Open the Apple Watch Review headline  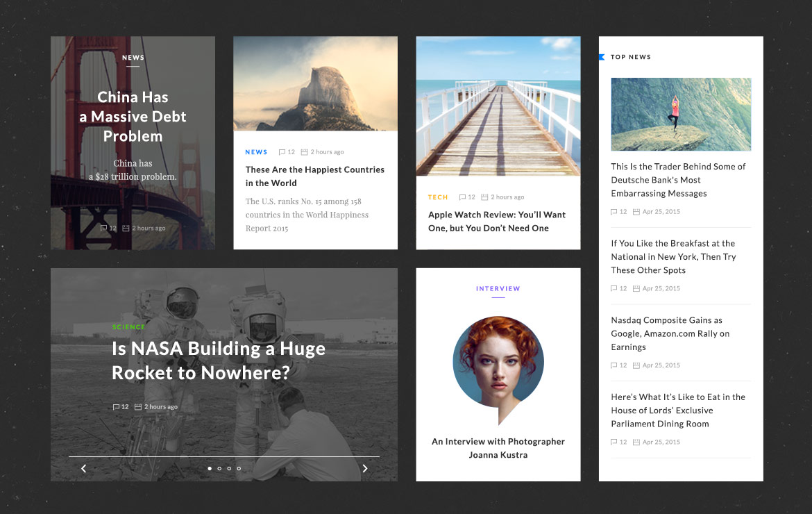point(497,222)
